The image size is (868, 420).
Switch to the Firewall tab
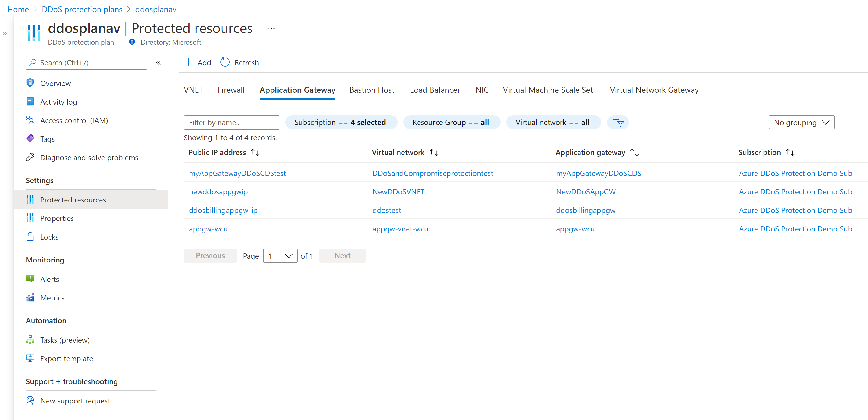(x=231, y=90)
